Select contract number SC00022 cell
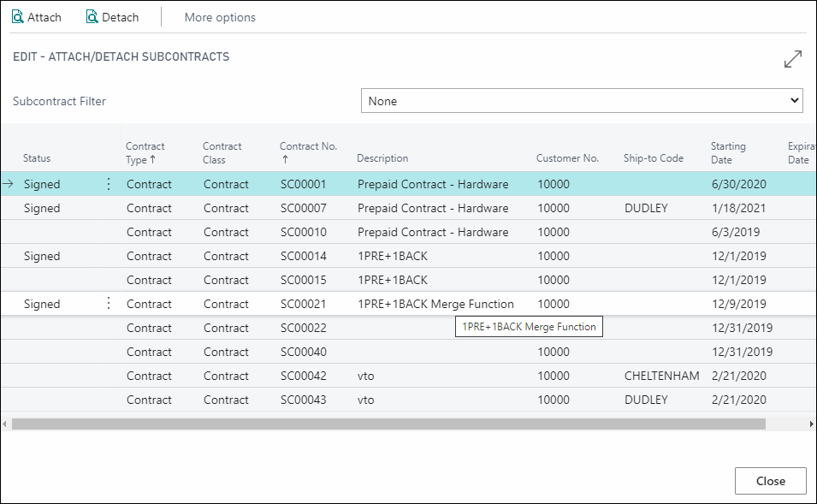 (303, 328)
